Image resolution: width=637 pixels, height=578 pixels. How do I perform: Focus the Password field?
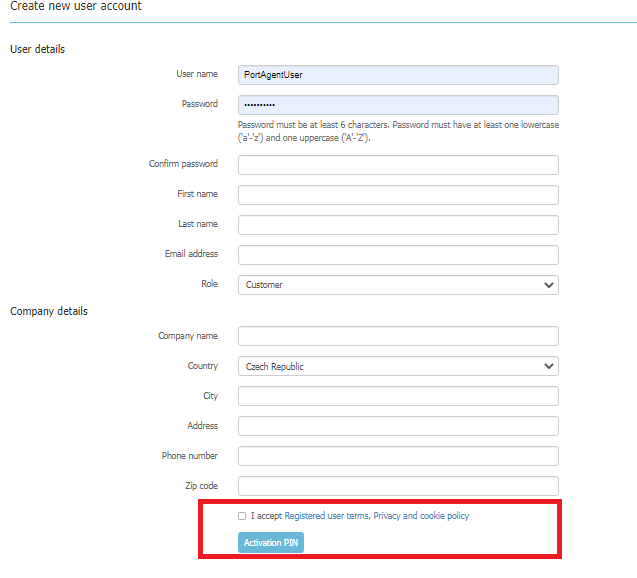coord(398,105)
